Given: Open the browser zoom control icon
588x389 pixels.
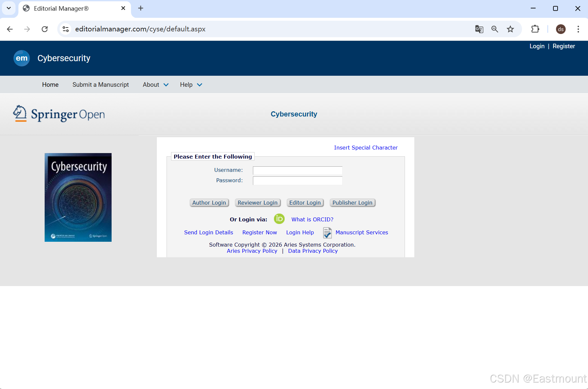Looking at the screenshot, I should pyautogui.click(x=495, y=29).
